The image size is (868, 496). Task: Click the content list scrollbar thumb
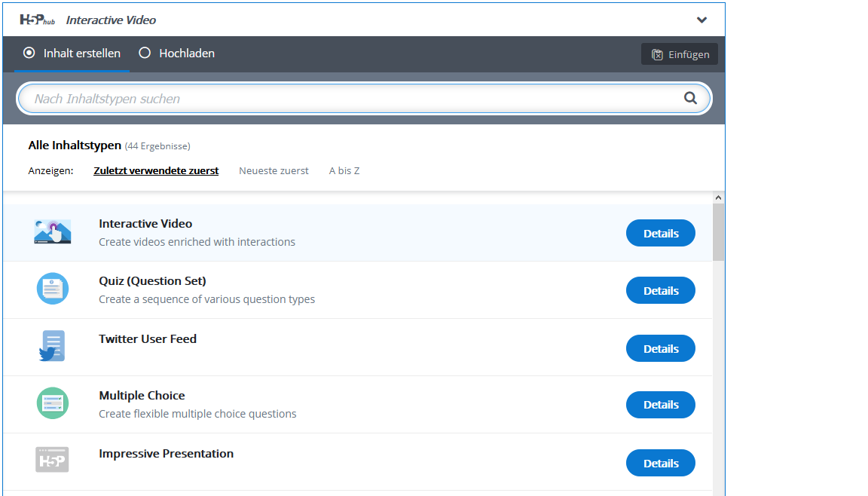(718, 232)
